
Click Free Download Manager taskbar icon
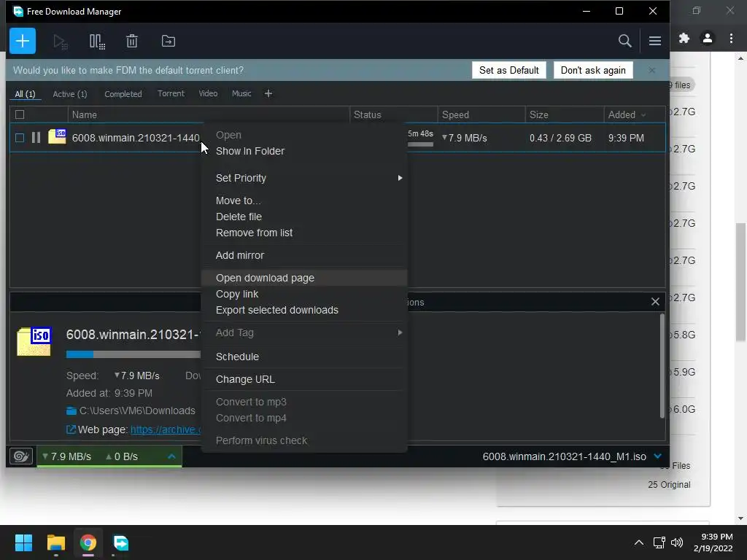[x=120, y=542]
